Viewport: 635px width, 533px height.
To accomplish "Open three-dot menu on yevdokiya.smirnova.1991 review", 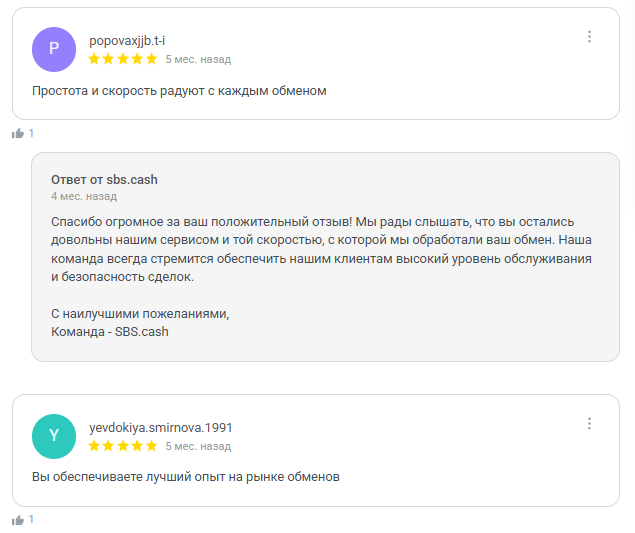I will [x=589, y=423].
